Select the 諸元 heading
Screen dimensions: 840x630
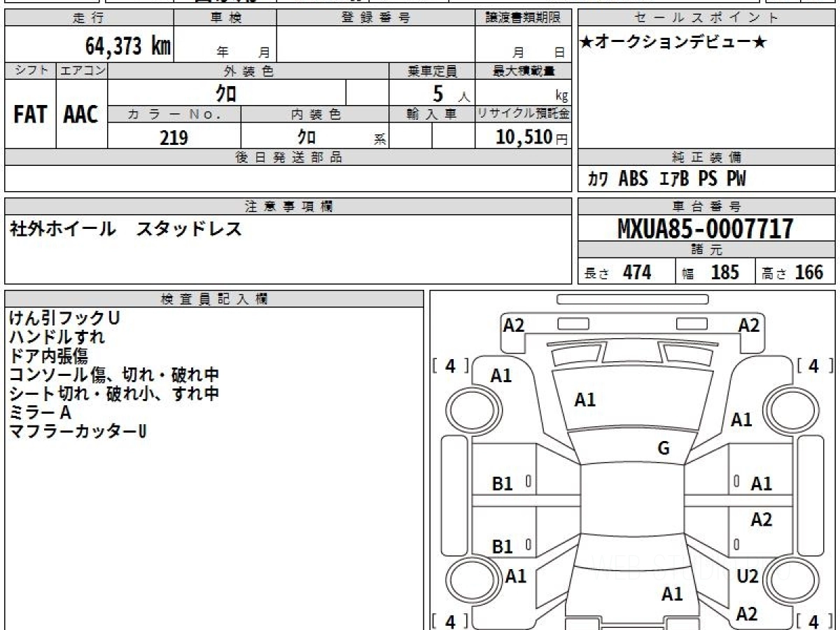click(x=707, y=250)
